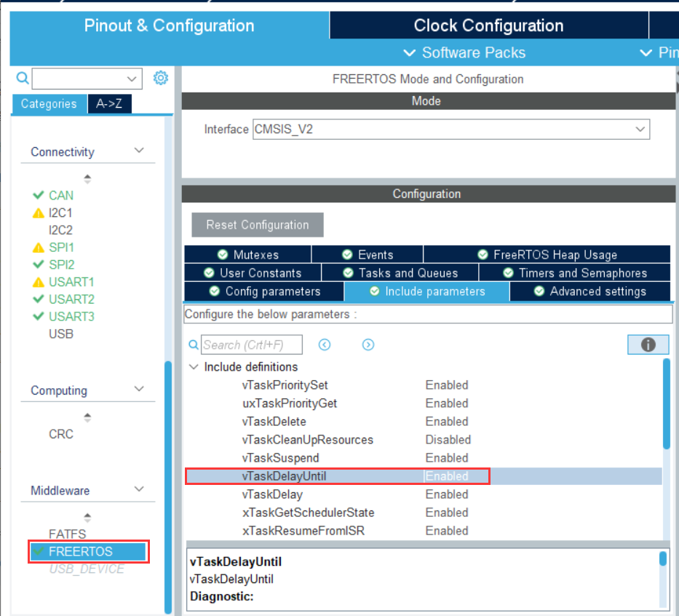Open the Include parameters tab
Screen dimensions: 679x616
426,291
